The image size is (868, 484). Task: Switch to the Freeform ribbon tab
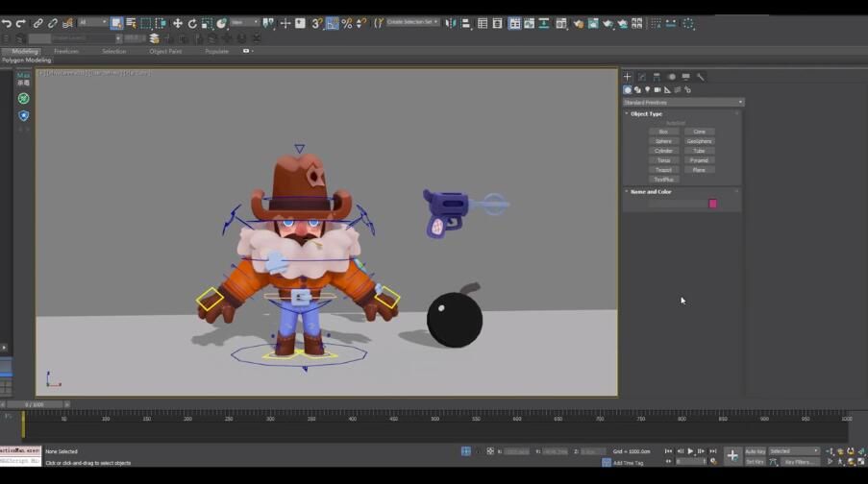point(66,51)
